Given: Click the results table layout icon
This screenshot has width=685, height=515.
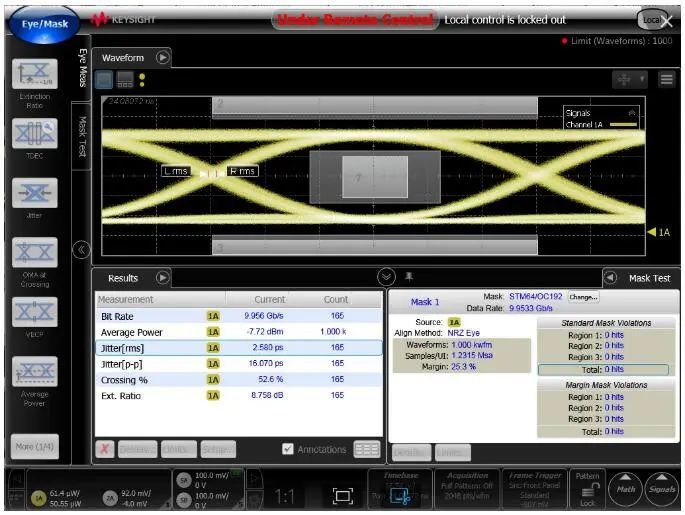Looking at the screenshot, I should [x=367, y=449].
